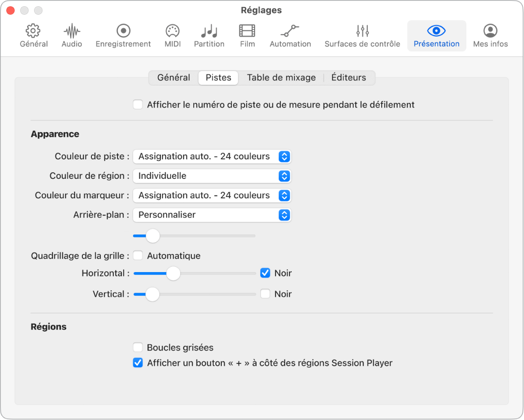Click the Vertical grid slider handle
Viewport: 524px width, 420px height.
pyautogui.click(x=152, y=294)
